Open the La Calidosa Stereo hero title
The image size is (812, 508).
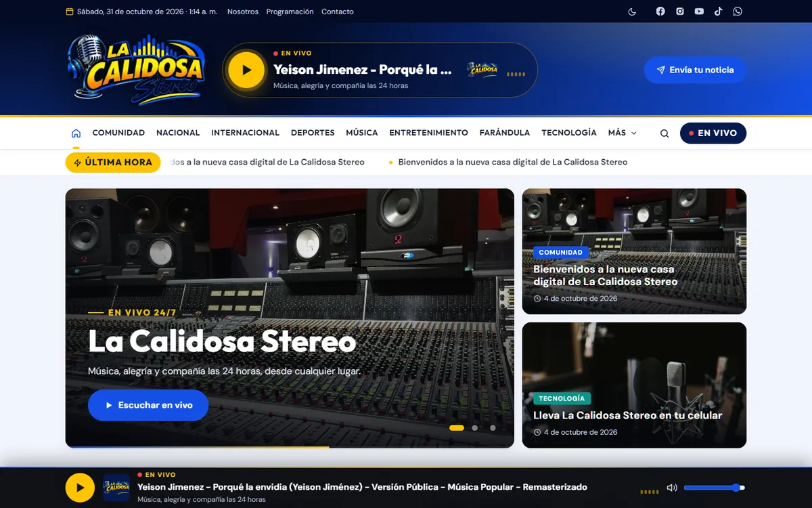(222, 341)
